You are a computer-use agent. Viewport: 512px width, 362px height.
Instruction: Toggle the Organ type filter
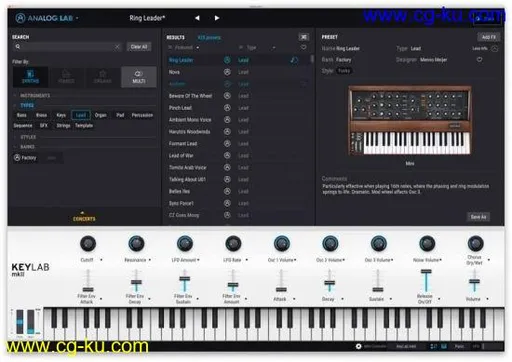pyautogui.click(x=101, y=115)
